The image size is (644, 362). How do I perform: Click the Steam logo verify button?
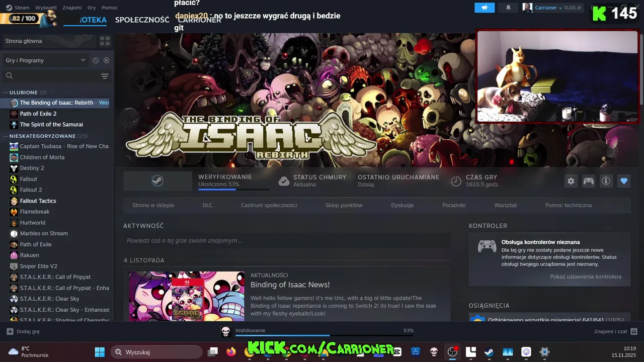coord(157,181)
